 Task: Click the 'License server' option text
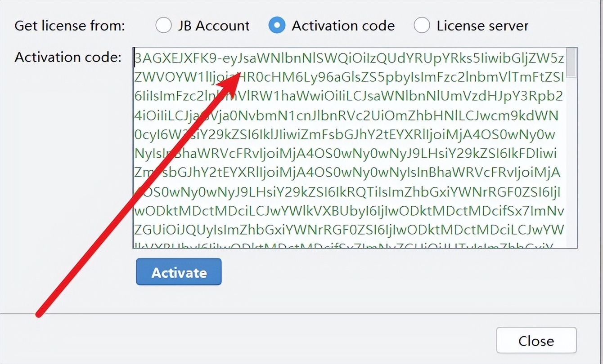(x=482, y=26)
